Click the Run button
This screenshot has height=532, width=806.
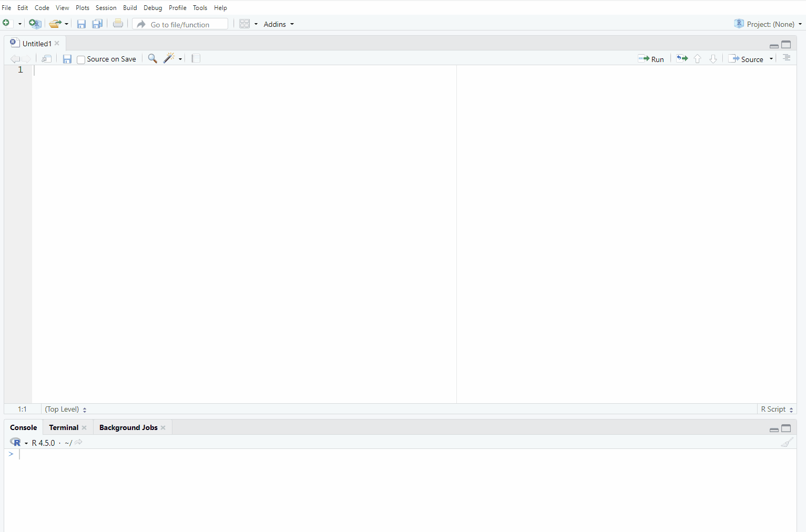(x=651, y=59)
